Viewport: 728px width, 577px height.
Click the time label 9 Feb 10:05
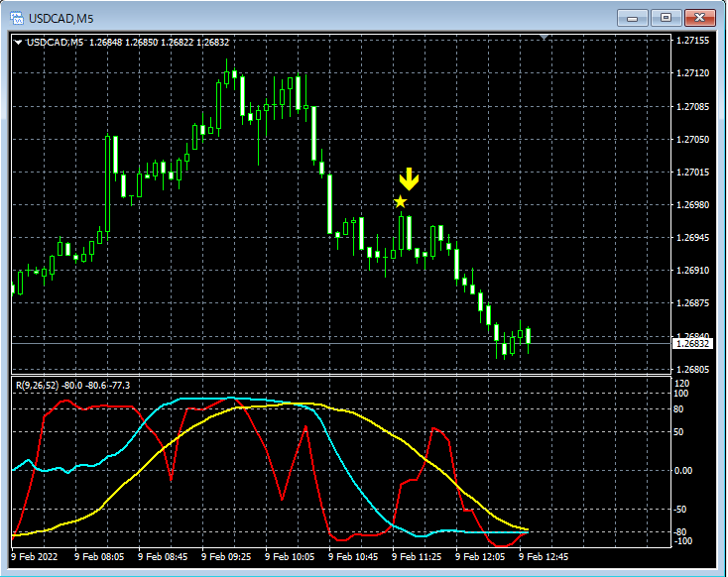tap(290, 556)
